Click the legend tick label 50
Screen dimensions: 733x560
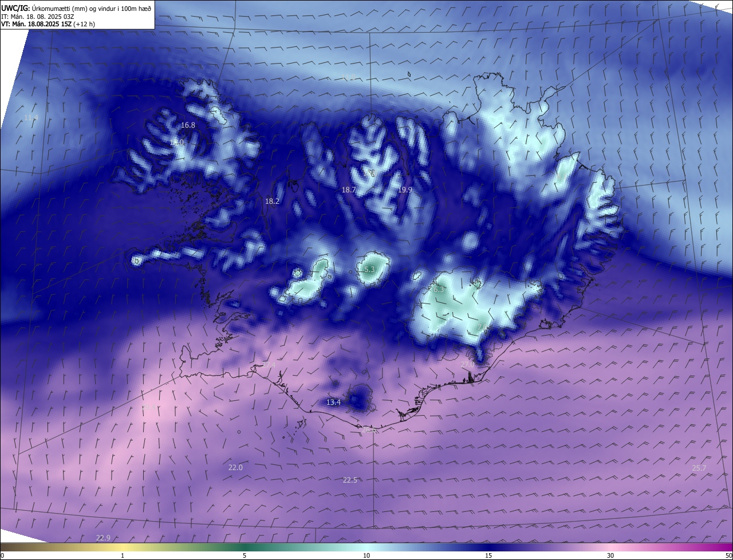pyautogui.click(x=728, y=556)
